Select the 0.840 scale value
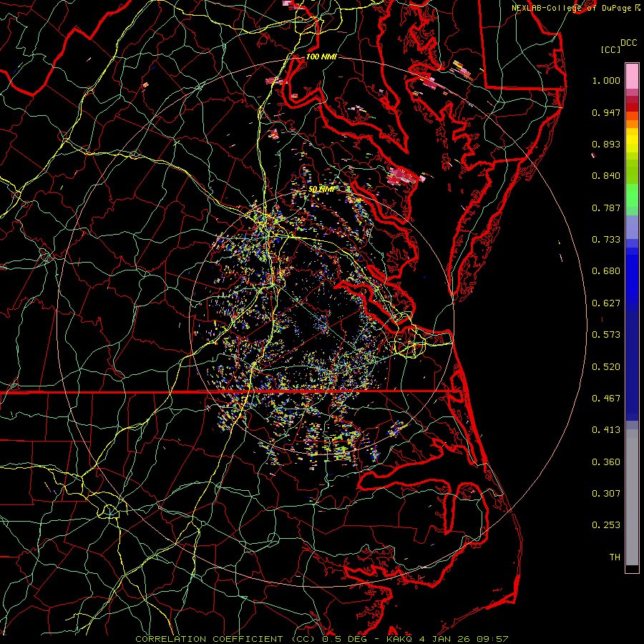This screenshot has width=644, height=644. point(606,176)
